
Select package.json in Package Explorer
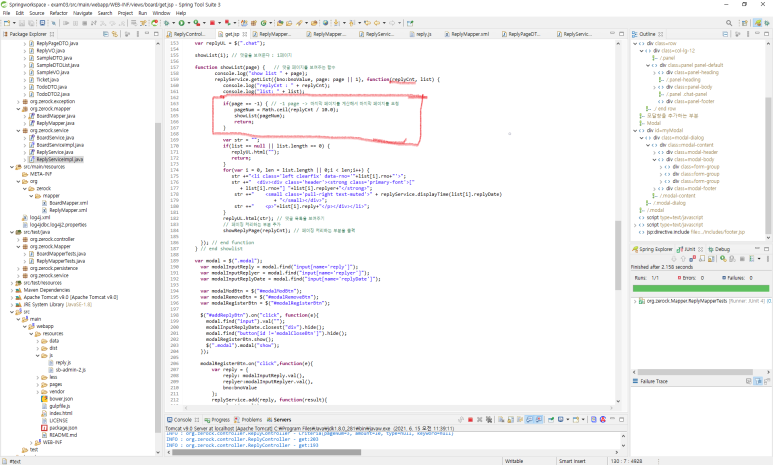[x=63, y=428]
